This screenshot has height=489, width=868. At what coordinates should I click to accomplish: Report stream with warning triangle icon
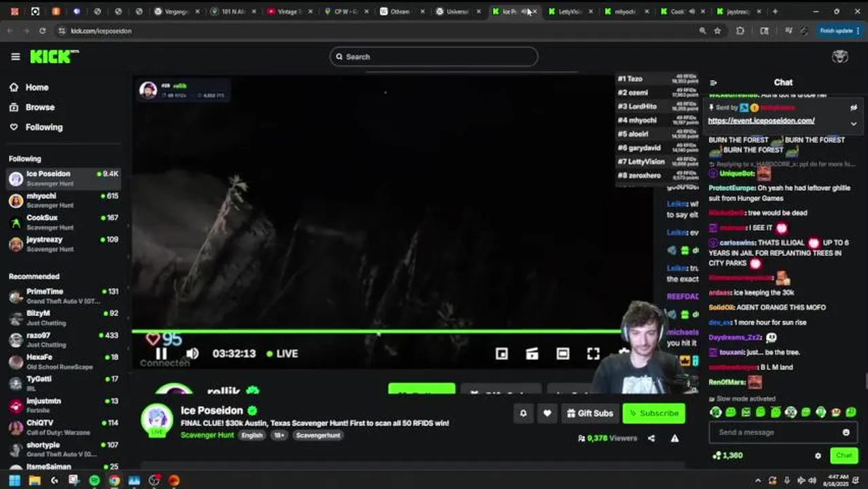click(674, 439)
